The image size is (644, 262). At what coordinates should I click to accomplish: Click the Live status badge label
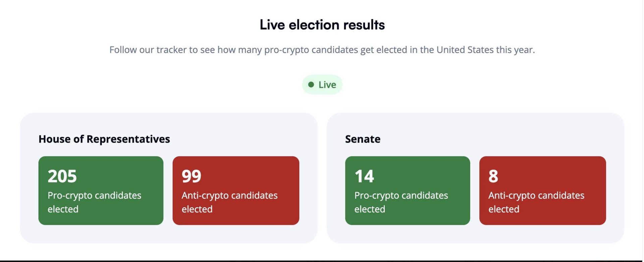tap(327, 85)
